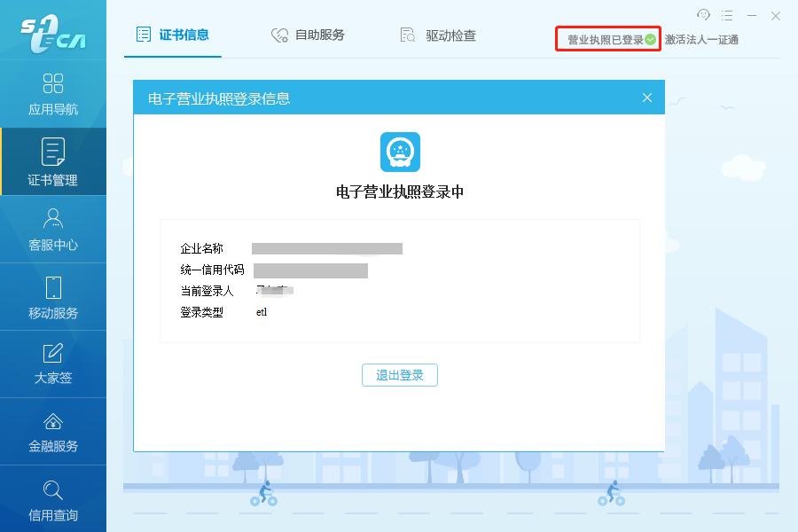
Task: Click the electronic business license emblem in dialog
Action: click(400, 150)
